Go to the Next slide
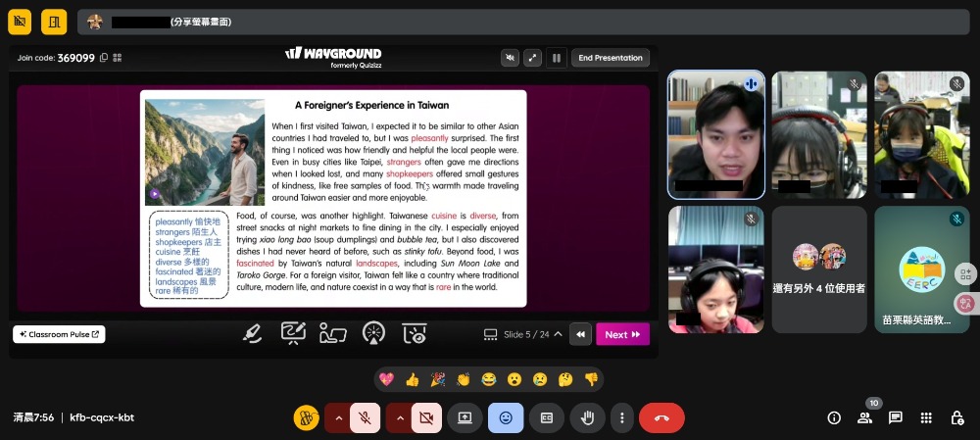 pos(622,334)
